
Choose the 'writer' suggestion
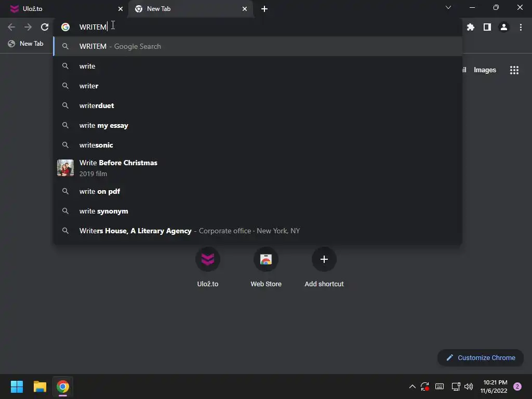coord(258,86)
